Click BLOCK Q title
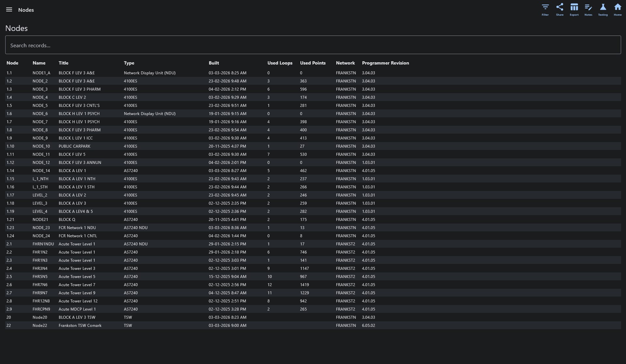The width and height of the screenshot is (626, 364). [x=67, y=220]
